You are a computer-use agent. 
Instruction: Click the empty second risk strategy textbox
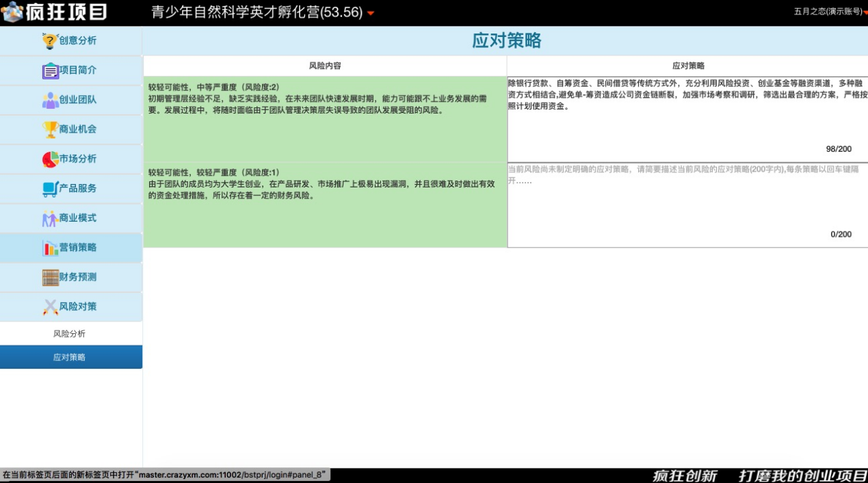tap(687, 205)
